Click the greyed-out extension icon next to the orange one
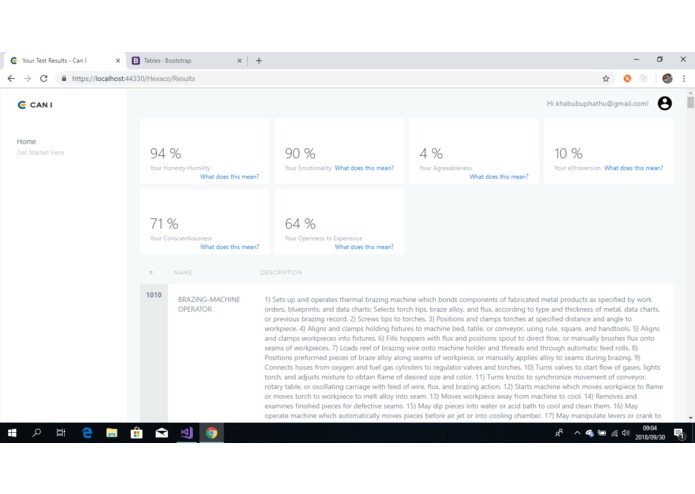The image size is (695, 494). pyautogui.click(x=644, y=78)
